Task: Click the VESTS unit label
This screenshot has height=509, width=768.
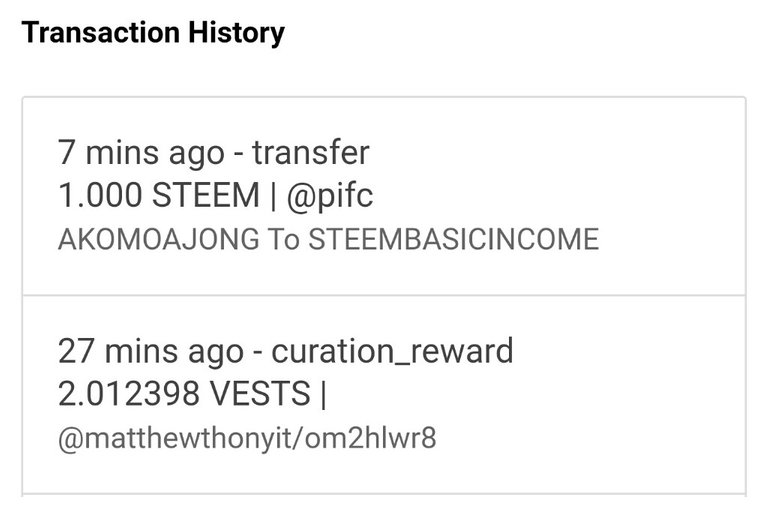Action: pyautogui.click(x=260, y=394)
